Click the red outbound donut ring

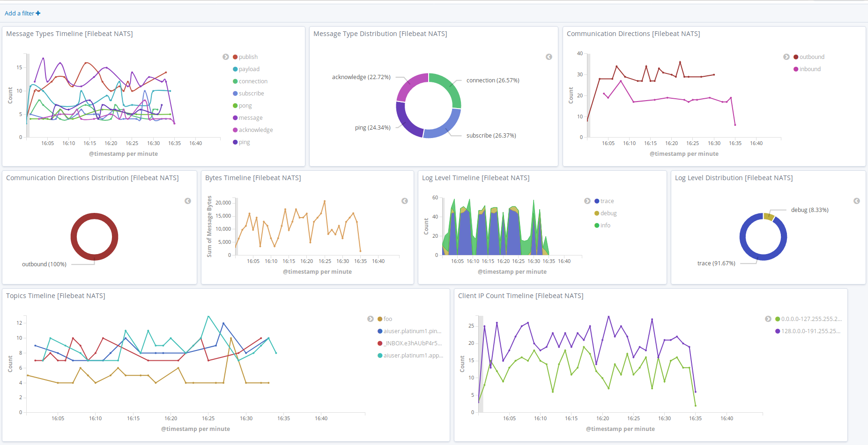pyautogui.click(x=95, y=216)
